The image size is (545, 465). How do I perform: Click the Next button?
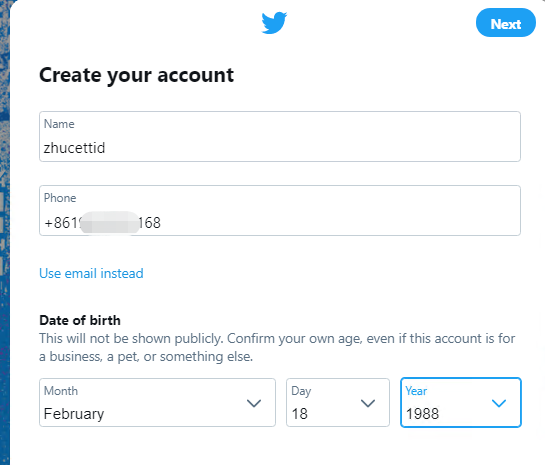click(505, 23)
